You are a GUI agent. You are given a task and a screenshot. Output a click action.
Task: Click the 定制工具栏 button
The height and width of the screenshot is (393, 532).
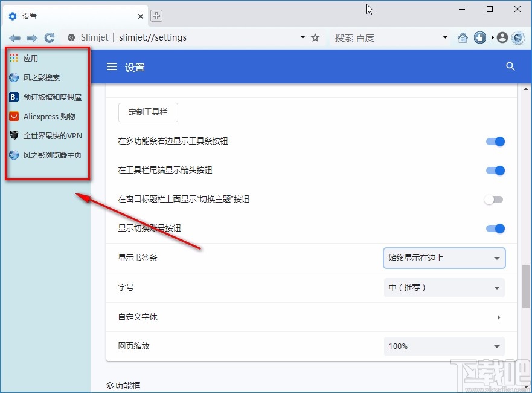click(x=147, y=112)
